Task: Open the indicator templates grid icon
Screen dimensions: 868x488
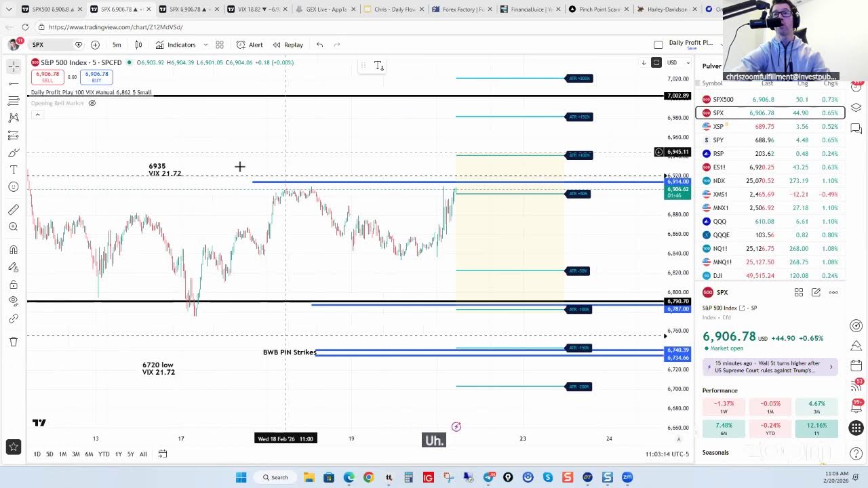Action: pos(220,45)
